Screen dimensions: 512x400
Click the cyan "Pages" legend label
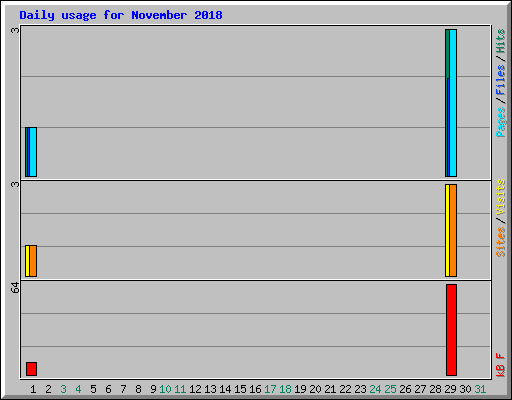[x=500, y=122]
